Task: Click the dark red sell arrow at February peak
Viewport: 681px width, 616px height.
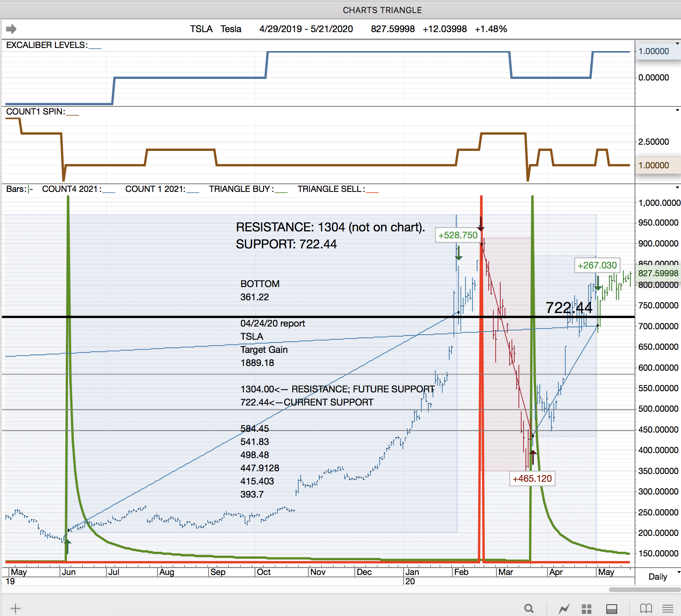Action: 481,224
